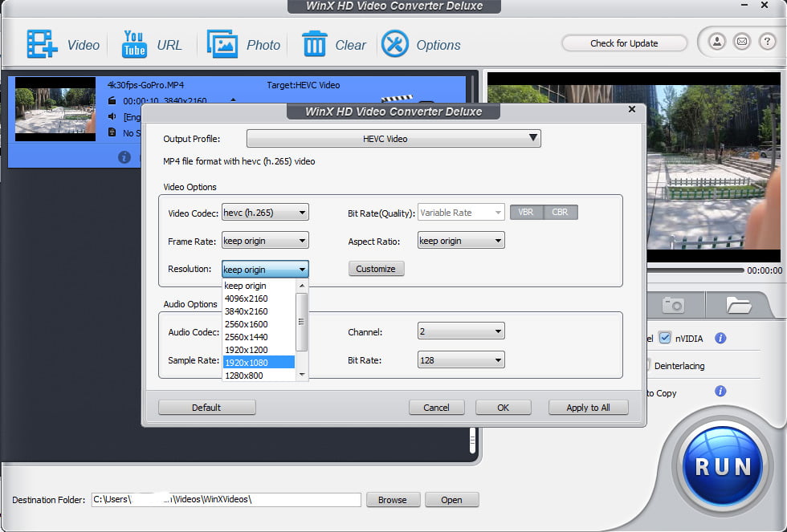Click the user account icon
The width and height of the screenshot is (787, 532).
(717, 42)
